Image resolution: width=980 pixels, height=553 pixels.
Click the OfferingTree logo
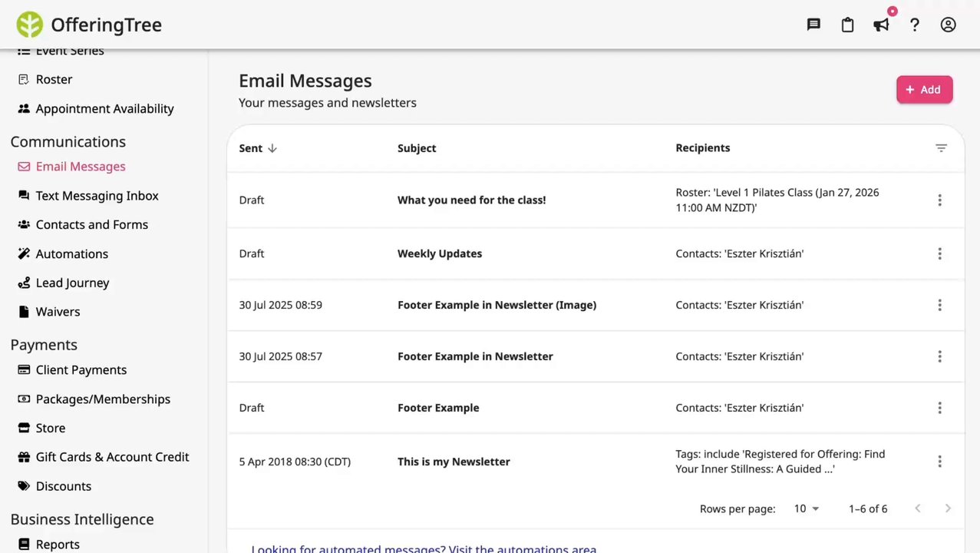(89, 25)
